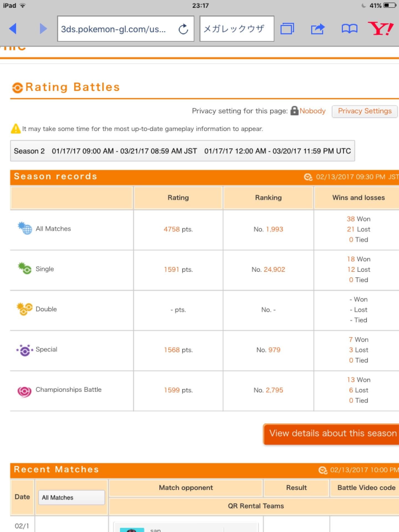Click the メガレックウザ search field

click(x=236, y=29)
